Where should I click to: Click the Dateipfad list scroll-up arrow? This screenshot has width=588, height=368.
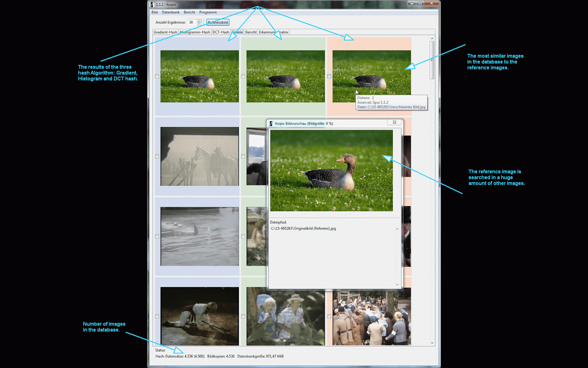397,229
